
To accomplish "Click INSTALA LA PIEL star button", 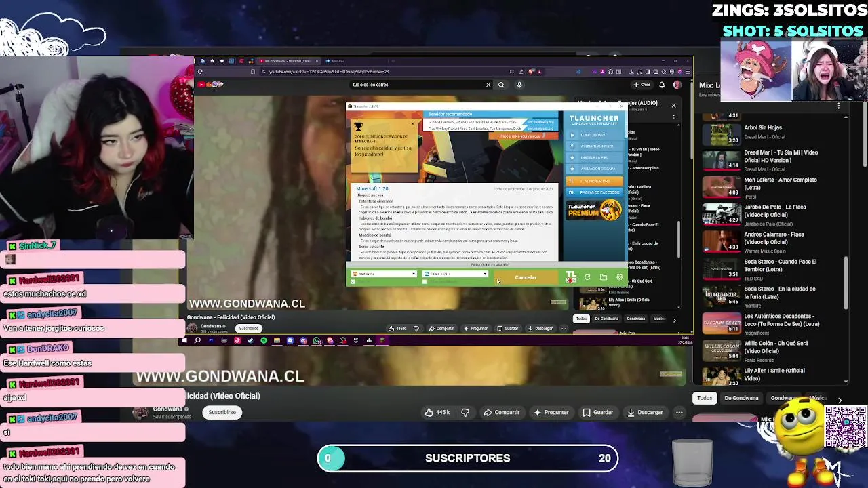I will [x=594, y=157].
